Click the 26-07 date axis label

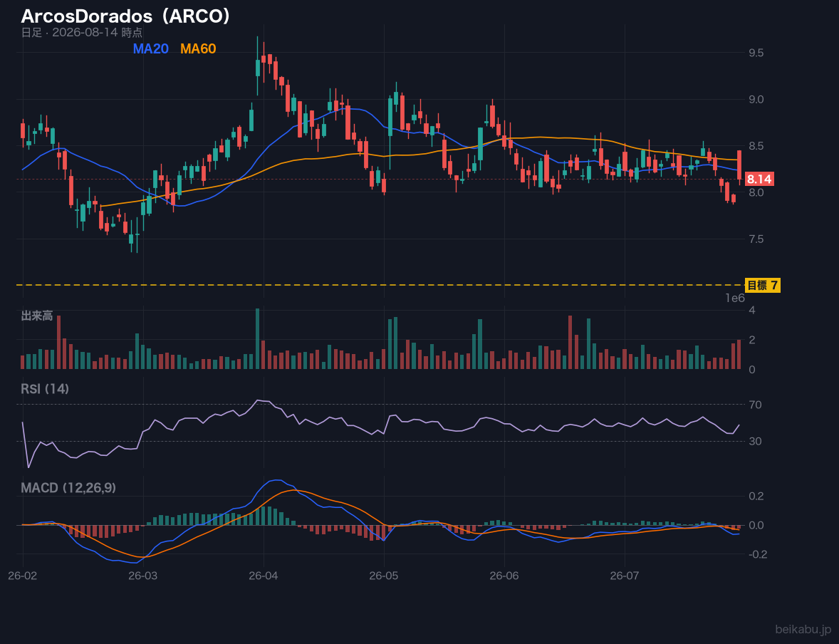coord(625,576)
